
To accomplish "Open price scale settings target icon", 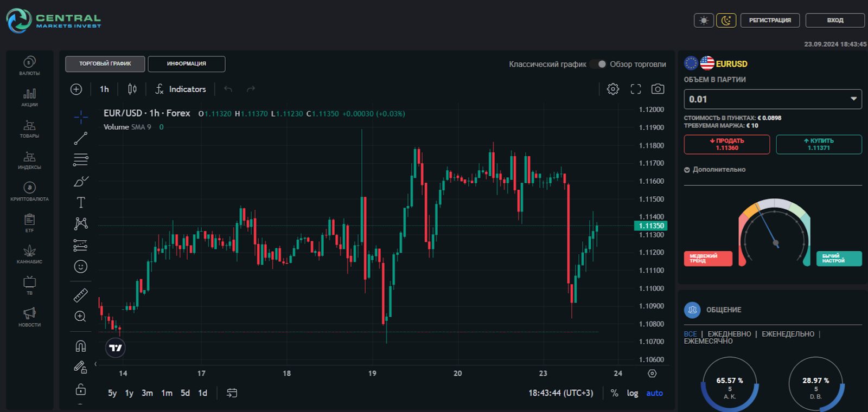I will click(x=652, y=374).
